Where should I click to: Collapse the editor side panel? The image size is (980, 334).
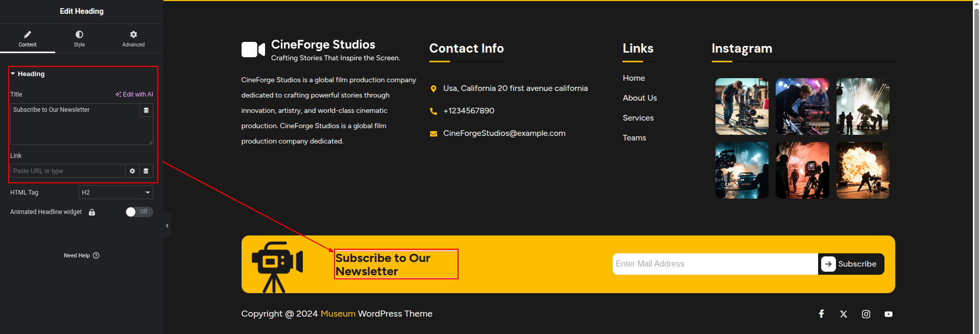167,225
